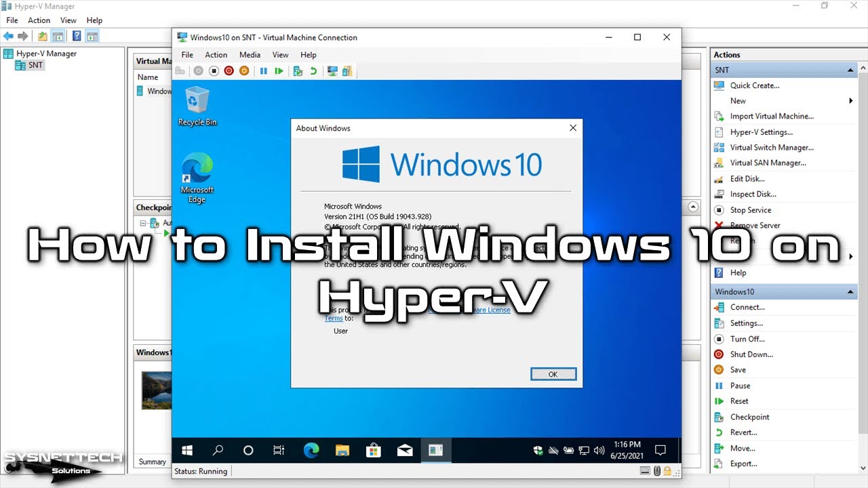Open File Explorer from guest taskbar

[x=342, y=450]
